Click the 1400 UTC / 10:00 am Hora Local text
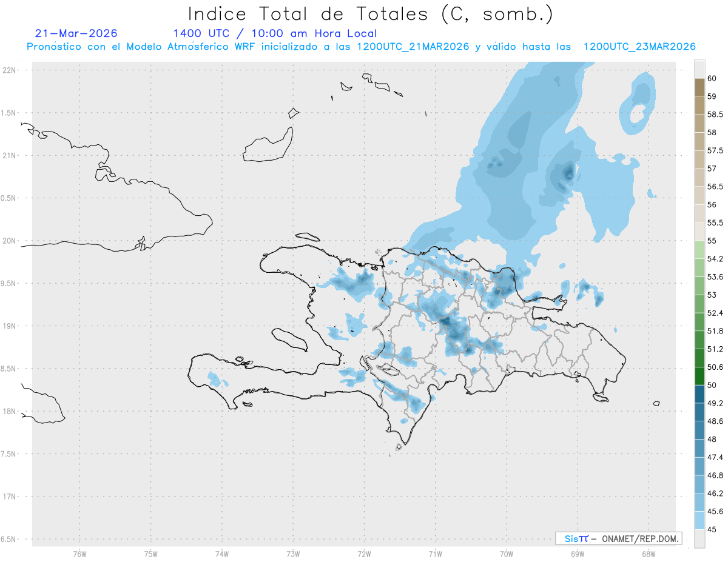Image resolution: width=728 pixels, height=562 pixels. [x=275, y=33]
